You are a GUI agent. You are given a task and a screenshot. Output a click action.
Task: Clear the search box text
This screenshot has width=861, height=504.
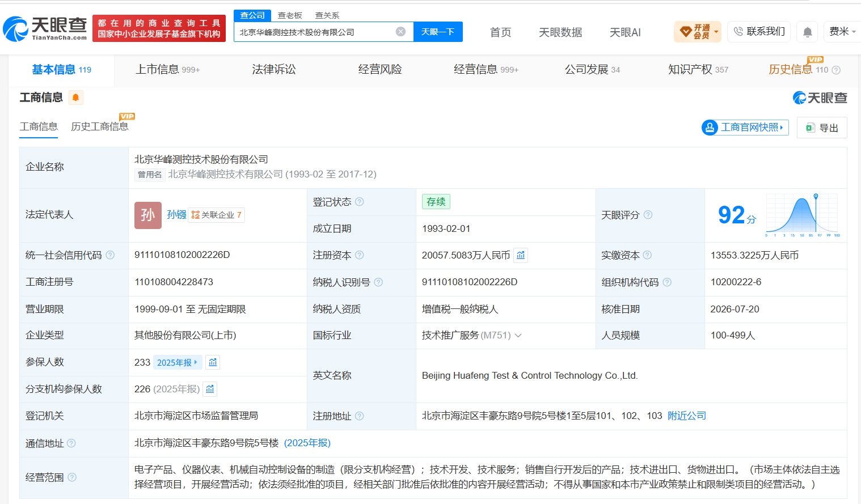pyautogui.click(x=400, y=32)
